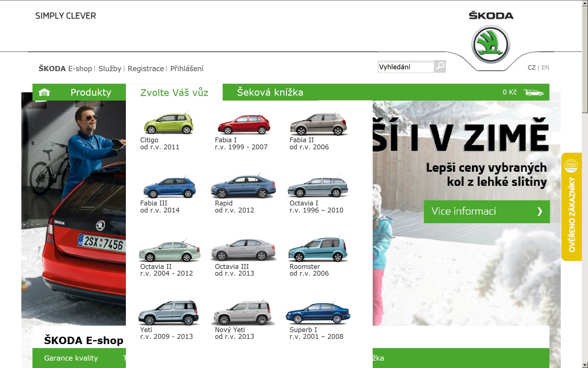This screenshot has height=368, width=588.
Task: Open the shopping cart car icon
Action: 533,92
